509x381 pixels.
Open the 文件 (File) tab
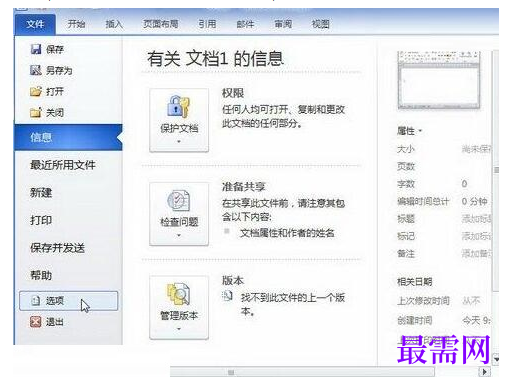[x=35, y=24]
